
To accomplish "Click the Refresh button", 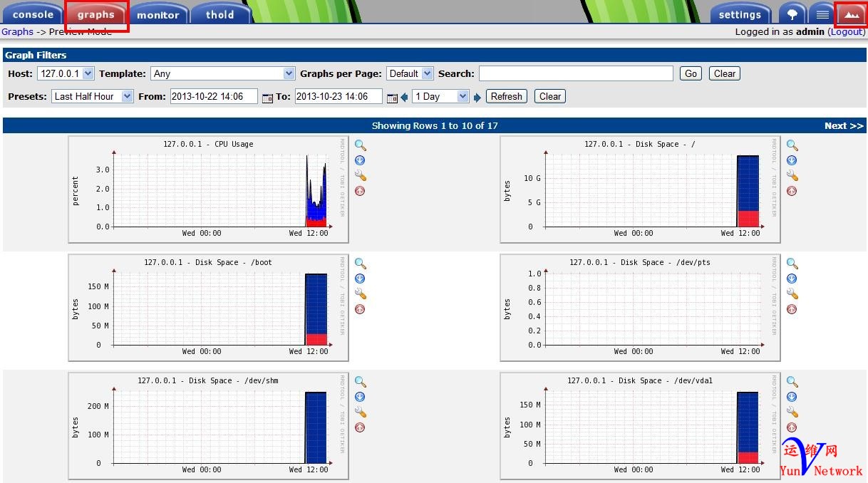I will click(507, 96).
